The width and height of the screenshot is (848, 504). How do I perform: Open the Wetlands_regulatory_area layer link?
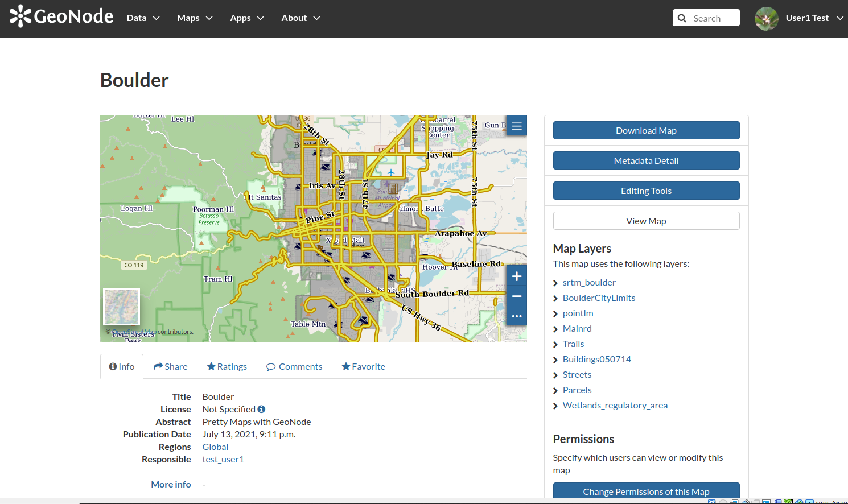point(615,405)
